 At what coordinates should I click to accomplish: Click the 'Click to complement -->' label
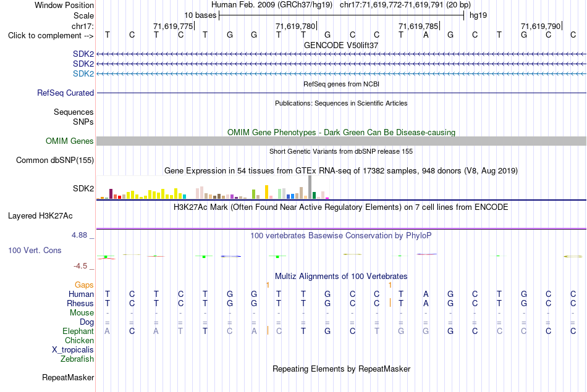coord(51,36)
